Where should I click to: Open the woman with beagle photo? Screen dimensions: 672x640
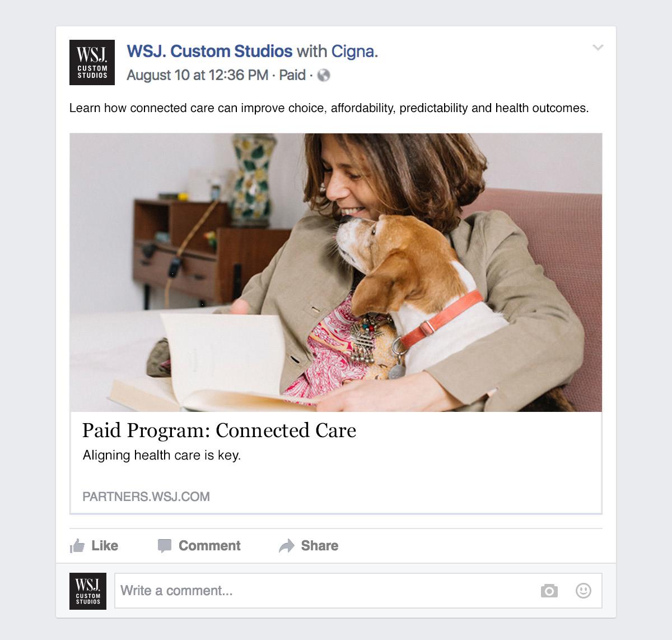[336, 272]
